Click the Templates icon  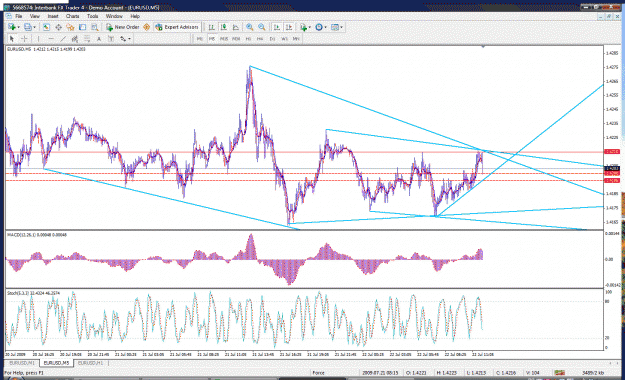(335, 27)
